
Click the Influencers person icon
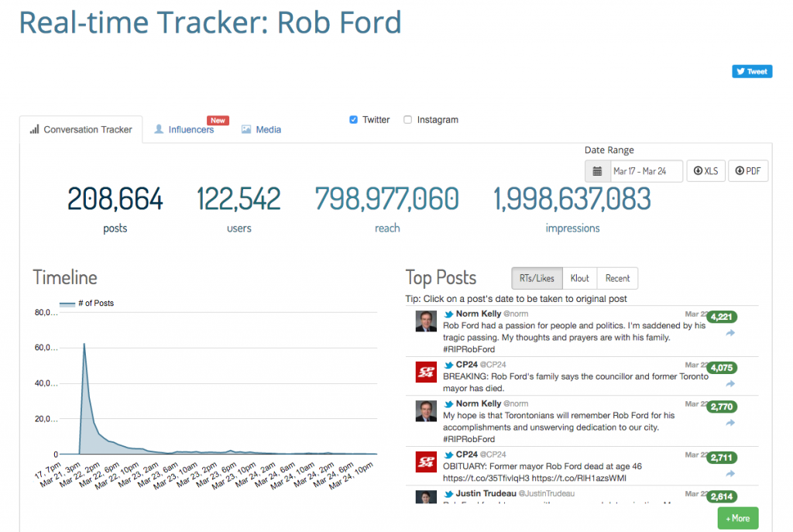tap(159, 129)
